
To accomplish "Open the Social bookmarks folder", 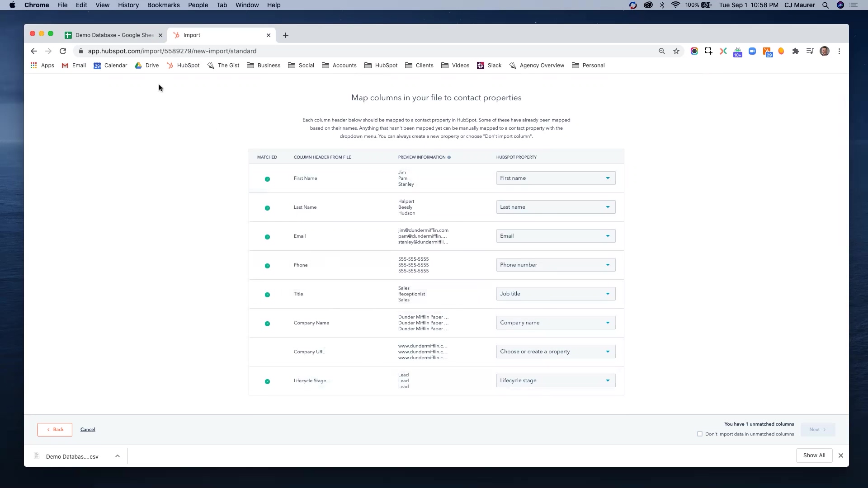I will (x=301, y=66).
